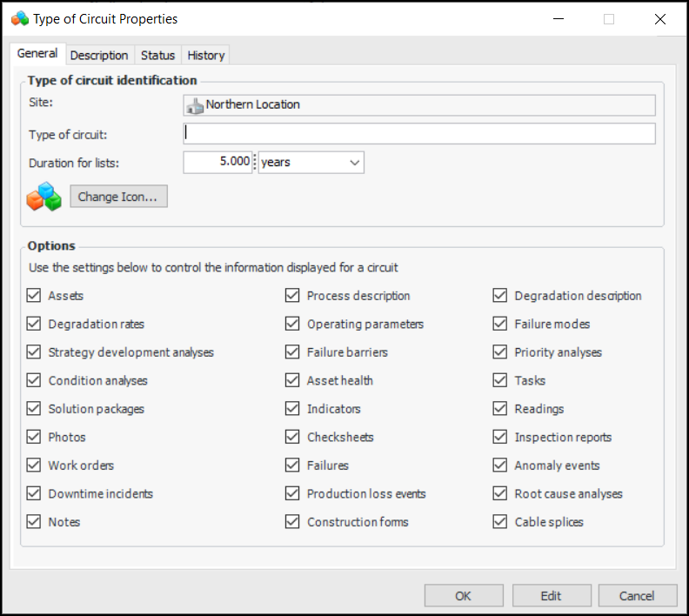Click the Duration for lists number field
689x616 pixels.
point(217,162)
